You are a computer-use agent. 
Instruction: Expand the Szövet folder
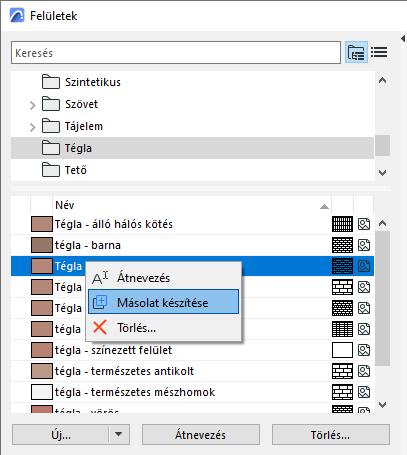point(32,105)
